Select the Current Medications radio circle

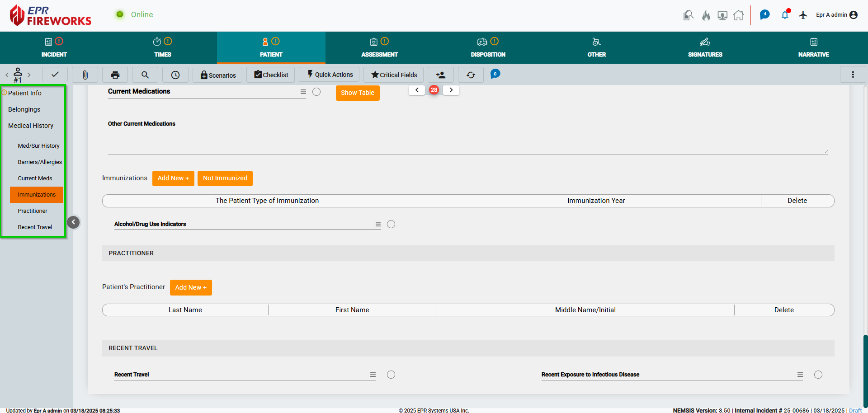[x=316, y=92]
